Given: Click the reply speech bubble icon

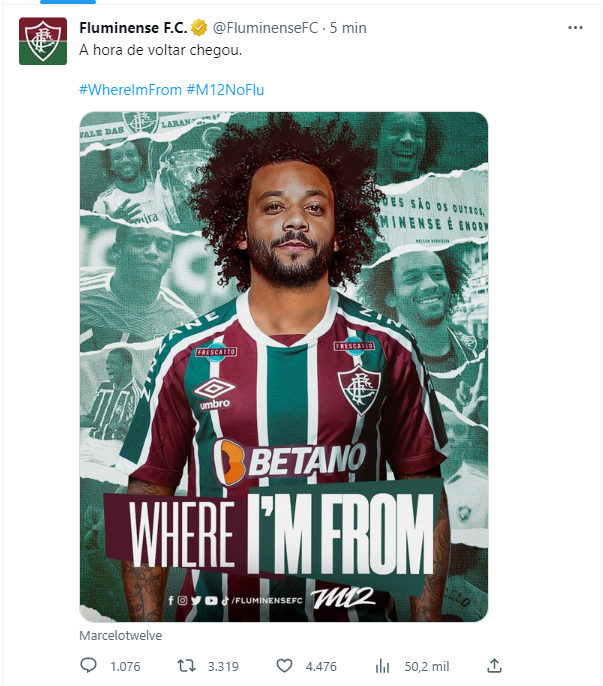Looking at the screenshot, I should tap(88, 665).
